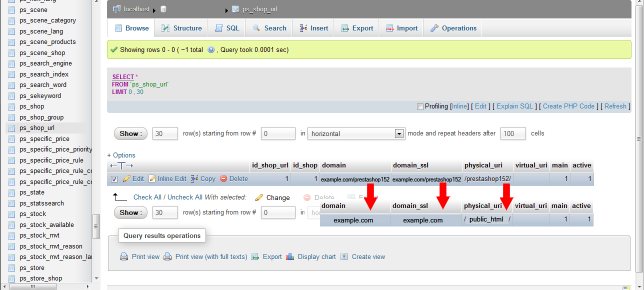Sort by the domain column header
The image size is (644, 290).
pos(333,165)
